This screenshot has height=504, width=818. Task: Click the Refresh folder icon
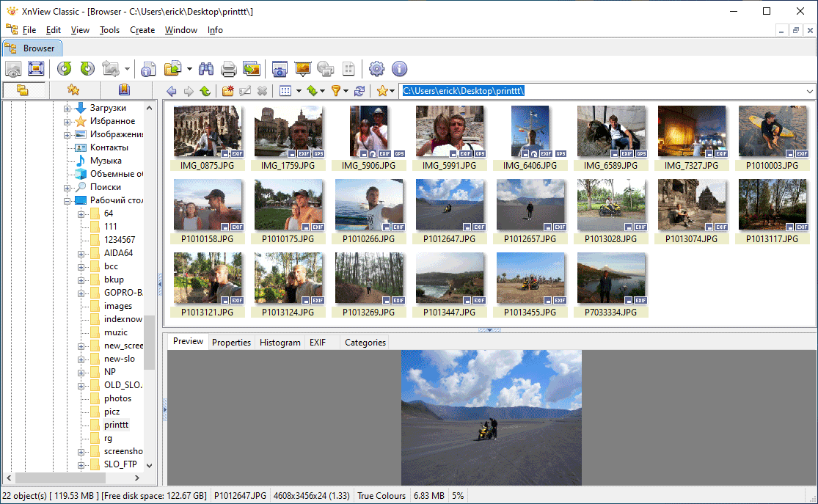pyautogui.click(x=359, y=91)
